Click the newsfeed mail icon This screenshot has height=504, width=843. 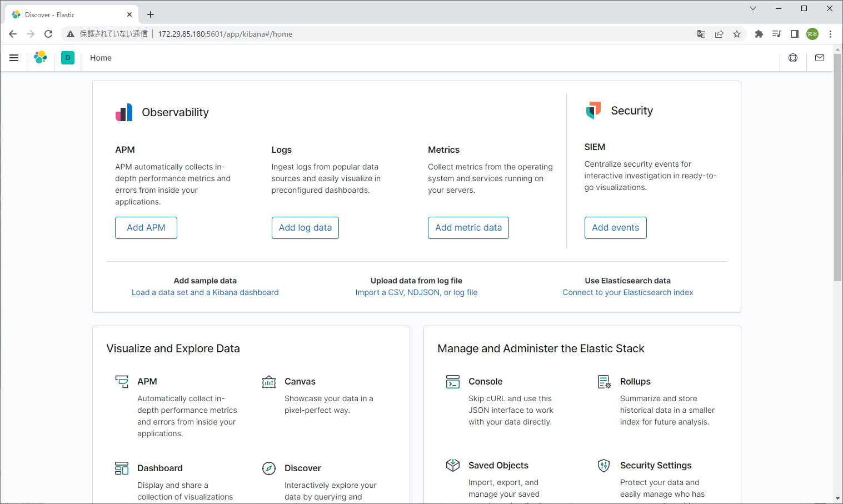tap(820, 58)
